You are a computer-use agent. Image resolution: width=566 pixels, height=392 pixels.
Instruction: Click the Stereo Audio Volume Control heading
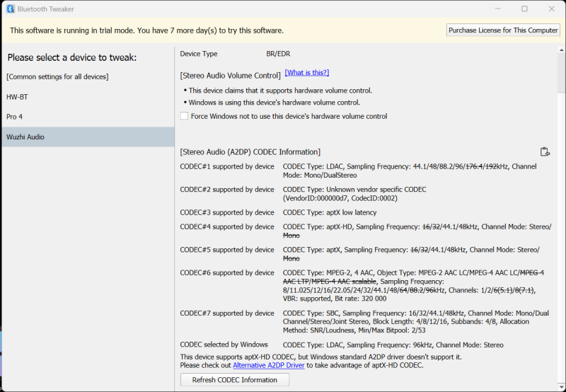(231, 76)
